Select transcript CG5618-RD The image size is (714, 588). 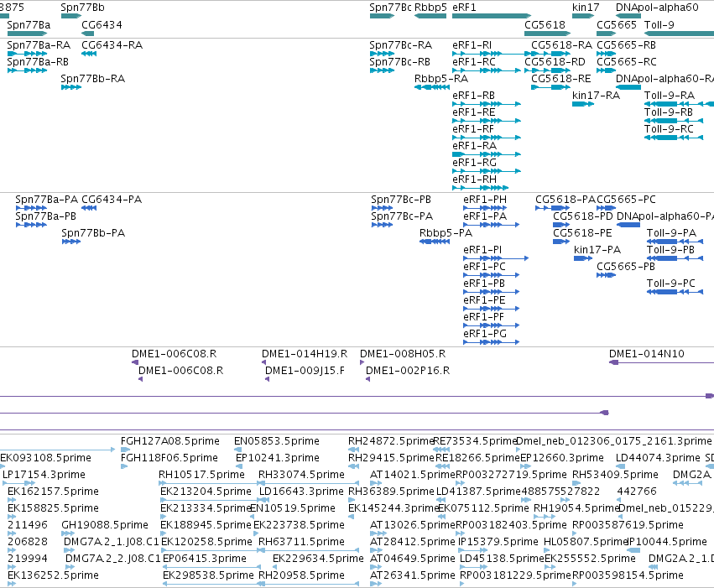click(x=555, y=62)
